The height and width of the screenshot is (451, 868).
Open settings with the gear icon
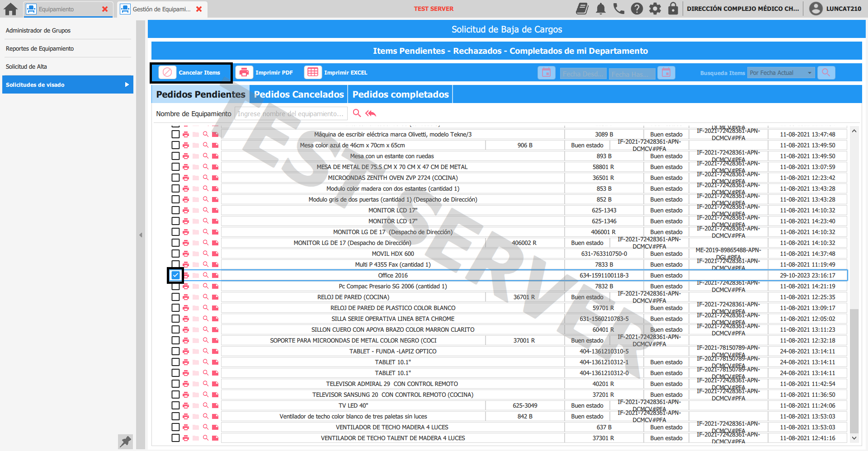655,9
